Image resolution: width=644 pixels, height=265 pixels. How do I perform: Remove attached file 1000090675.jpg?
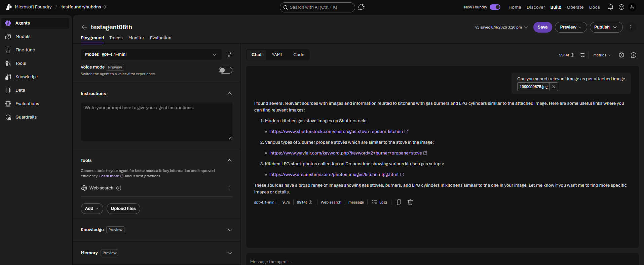point(554,87)
